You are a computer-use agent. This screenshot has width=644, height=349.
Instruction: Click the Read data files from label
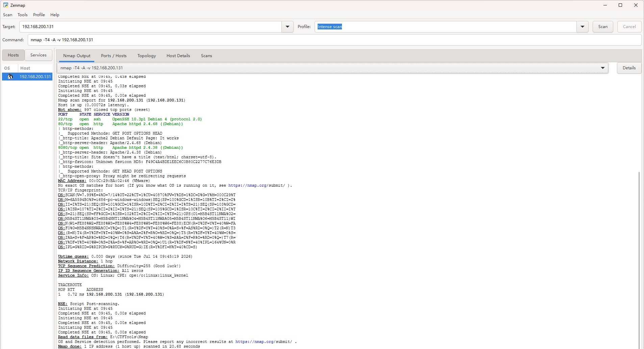(x=83, y=337)
